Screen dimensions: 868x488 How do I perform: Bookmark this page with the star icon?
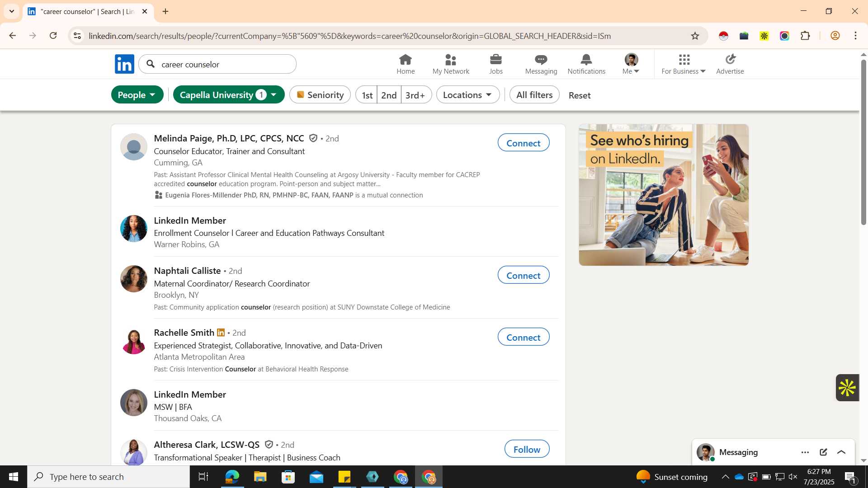(x=695, y=36)
